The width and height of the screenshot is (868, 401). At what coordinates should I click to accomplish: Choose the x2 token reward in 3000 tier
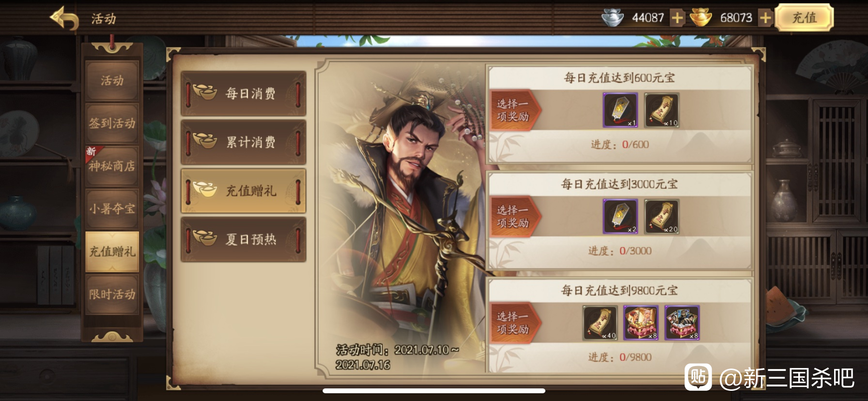click(620, 216)
